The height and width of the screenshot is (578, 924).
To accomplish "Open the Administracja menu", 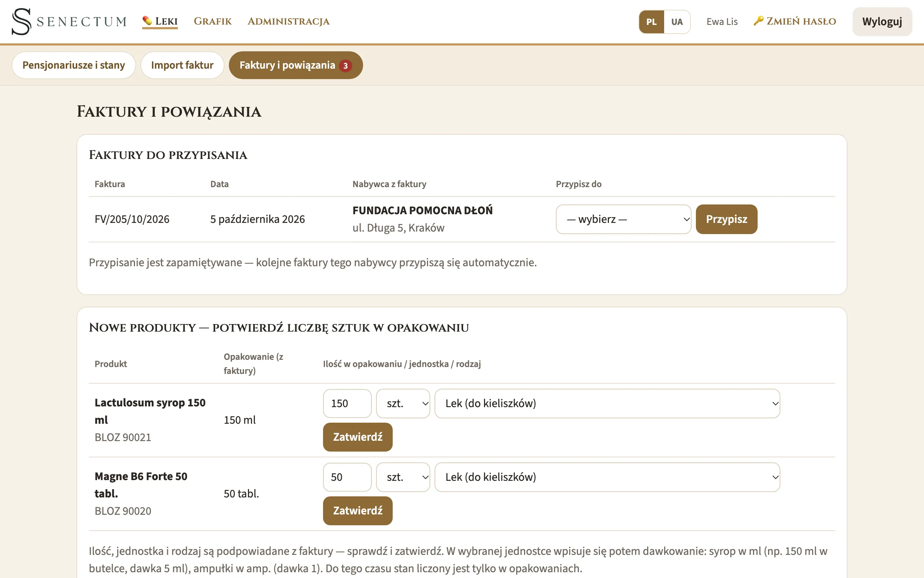I will [x=288, y=21].
